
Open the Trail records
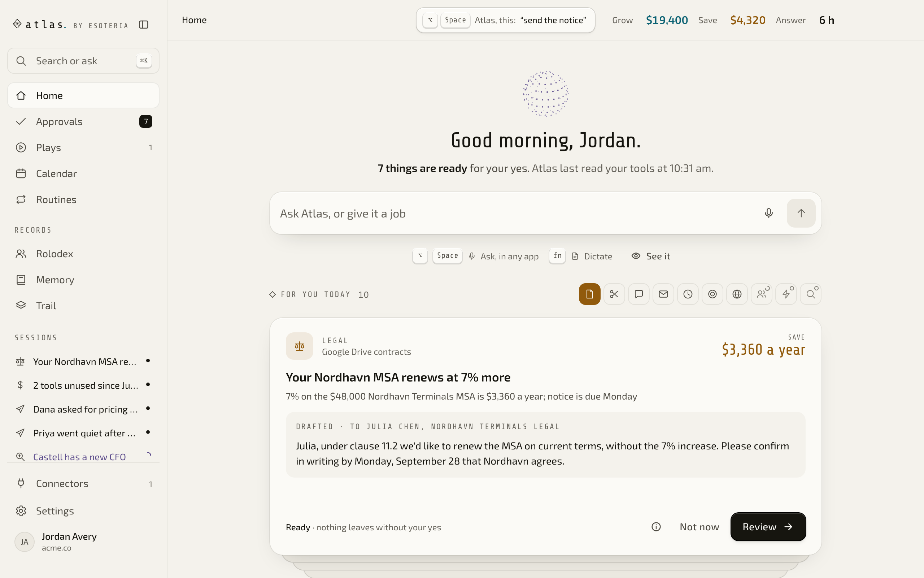83,306
